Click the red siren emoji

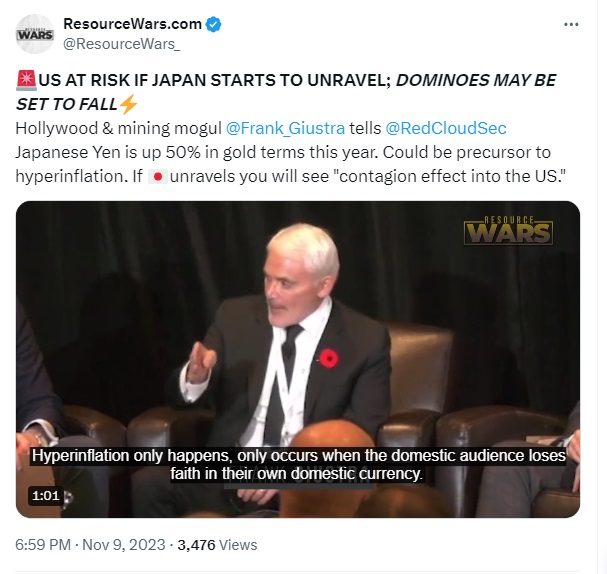pos(27,80)
